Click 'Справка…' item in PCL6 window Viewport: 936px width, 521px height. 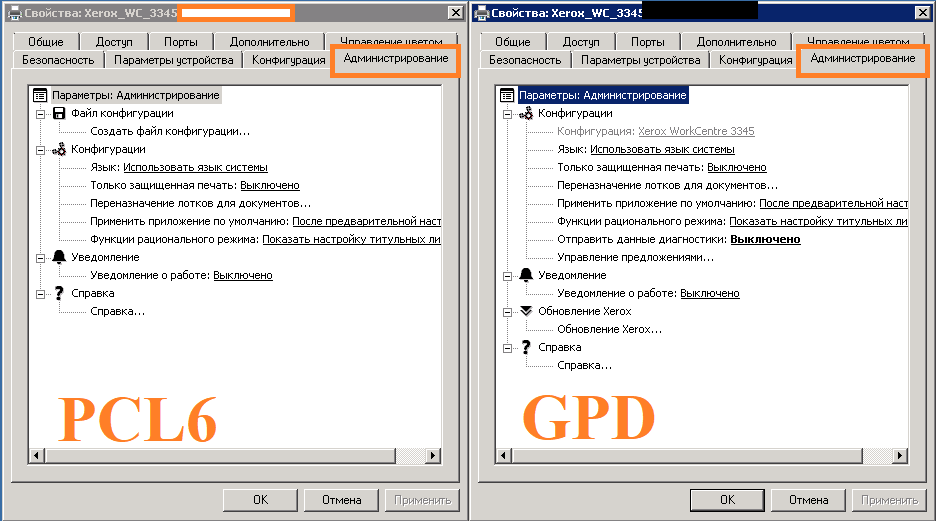118,312
